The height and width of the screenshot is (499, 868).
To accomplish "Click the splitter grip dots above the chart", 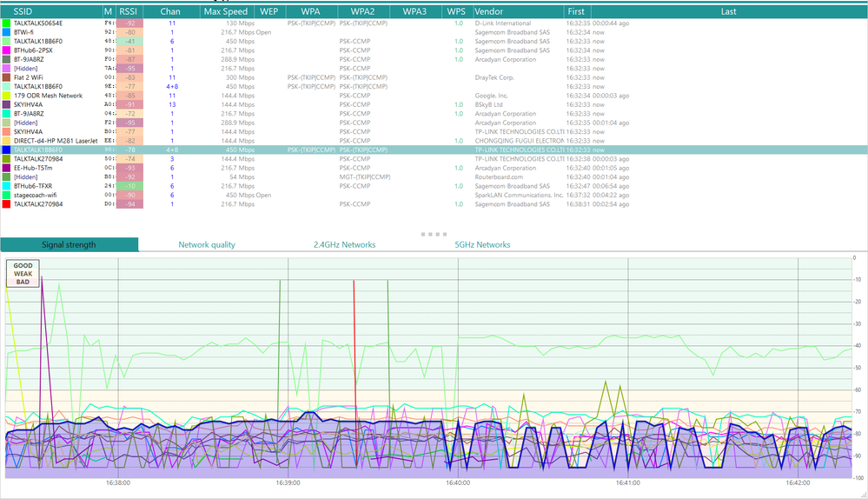I will [x=434, y=234].
